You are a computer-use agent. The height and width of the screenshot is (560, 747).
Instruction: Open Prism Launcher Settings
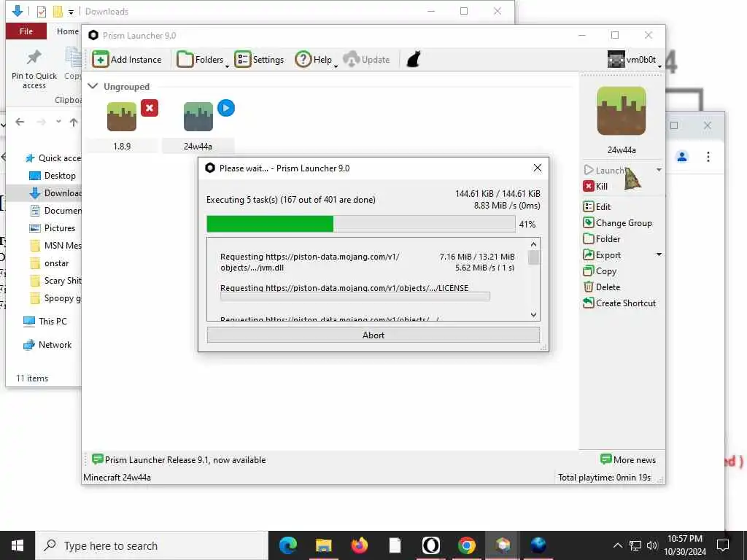(x=259, y=60)
